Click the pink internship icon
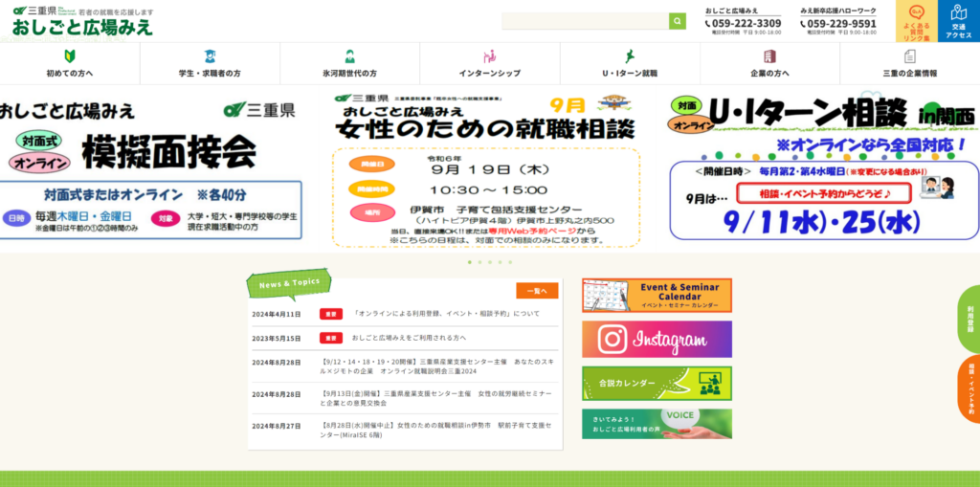Screen dimensions: 980x487 click(490, 56)
